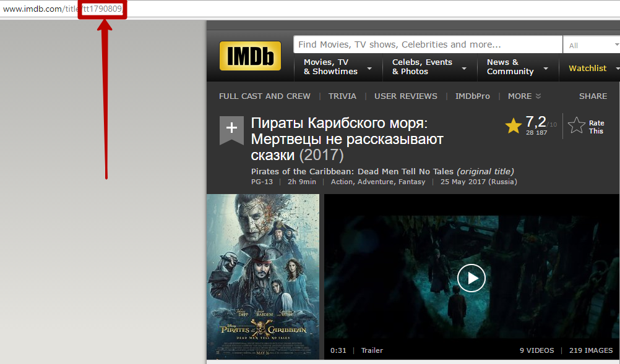Click the IMDb logo
620x364 pixels.
[x=251, y=56]
